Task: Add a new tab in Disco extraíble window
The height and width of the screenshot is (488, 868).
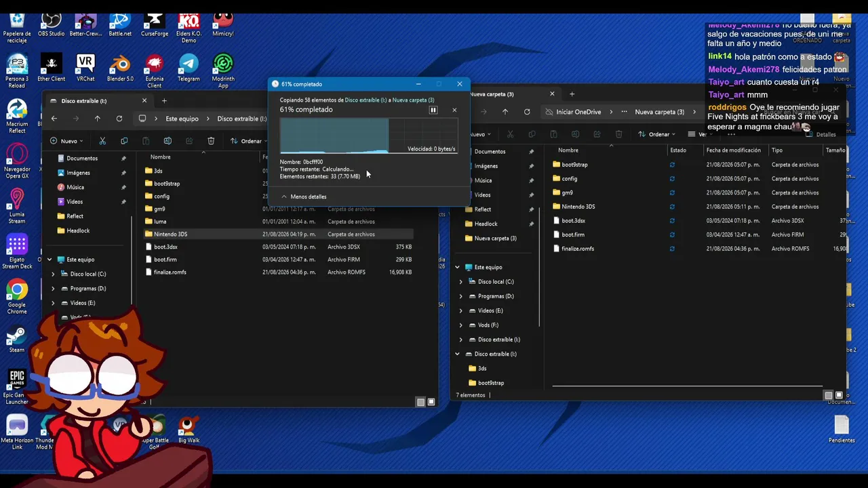Action: pyautogui.click(x=164, y=101)
